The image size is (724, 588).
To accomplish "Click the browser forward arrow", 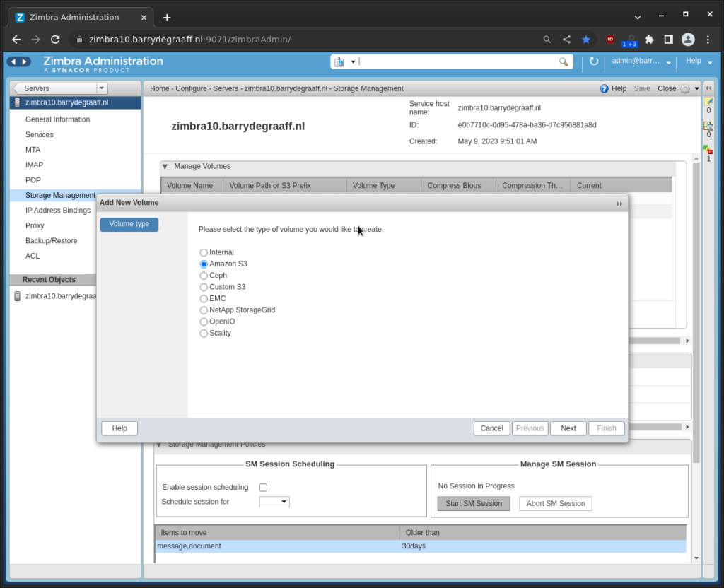I will 35,40.
